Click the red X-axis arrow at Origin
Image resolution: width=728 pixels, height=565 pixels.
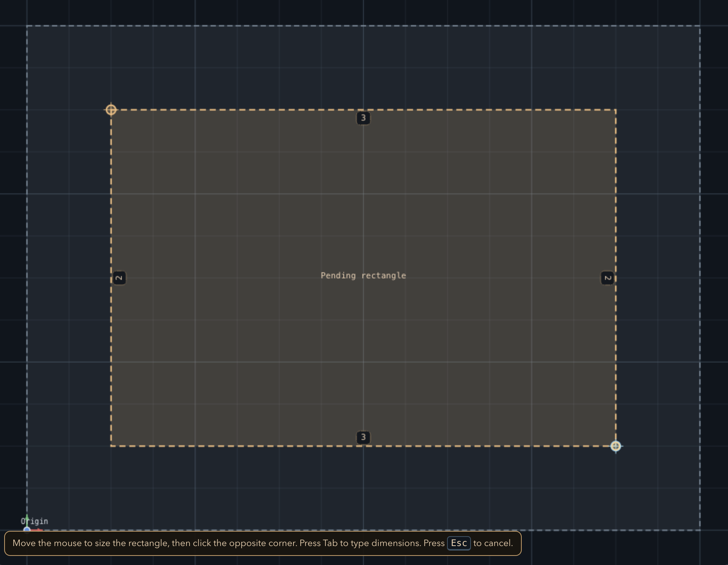coord(37,530)
